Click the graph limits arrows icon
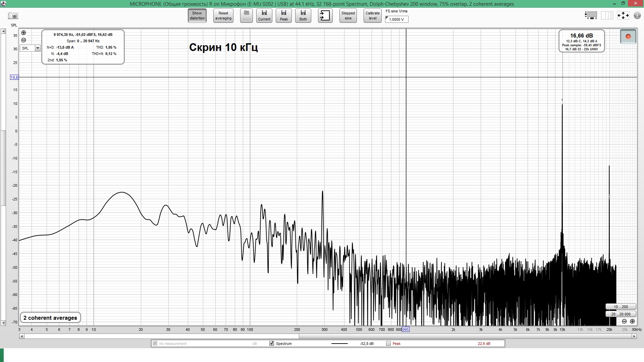The height and width of the screenshot is (362, 644). [x=623, y=15]
